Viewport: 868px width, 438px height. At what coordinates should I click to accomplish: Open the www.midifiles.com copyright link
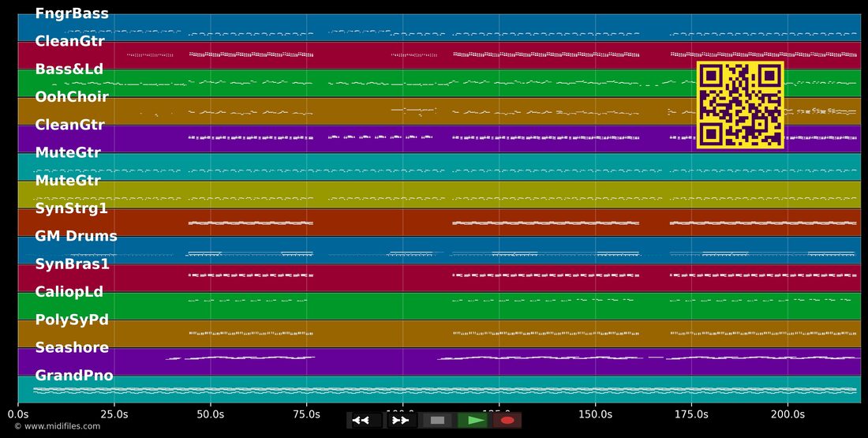[58, 426]
